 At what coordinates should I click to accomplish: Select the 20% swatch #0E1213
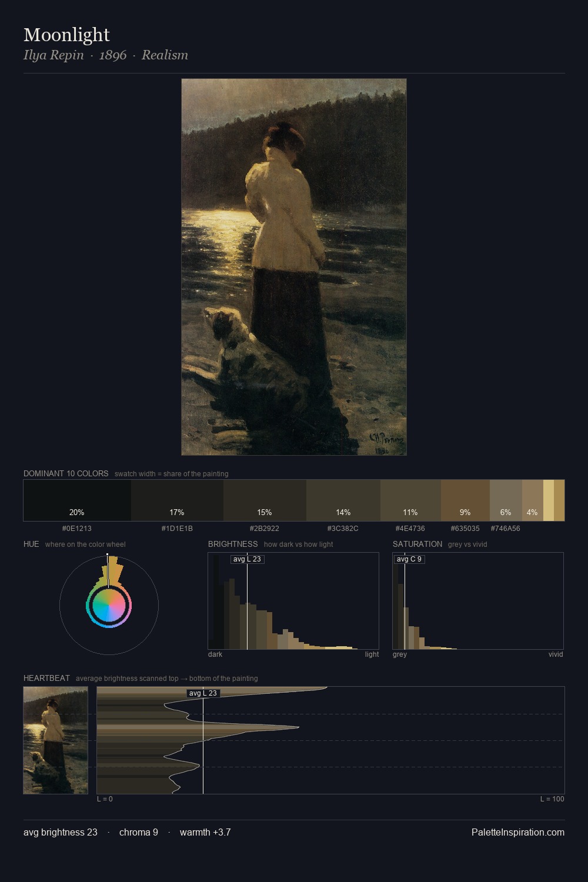click(77, 500)
